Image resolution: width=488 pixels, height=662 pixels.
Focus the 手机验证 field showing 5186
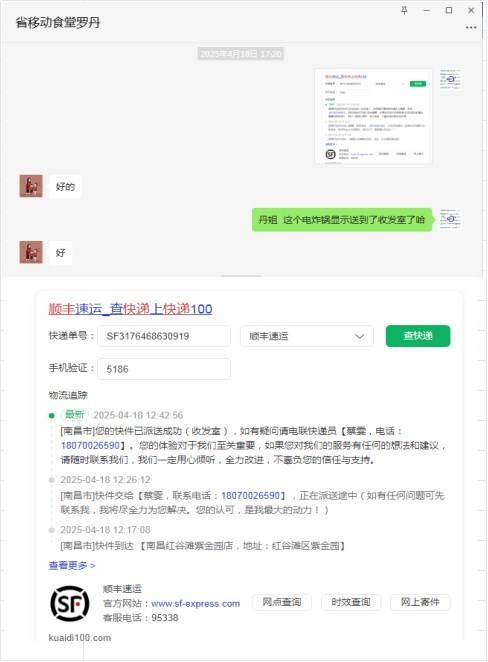pyautogui.click(x=164, y=369)
